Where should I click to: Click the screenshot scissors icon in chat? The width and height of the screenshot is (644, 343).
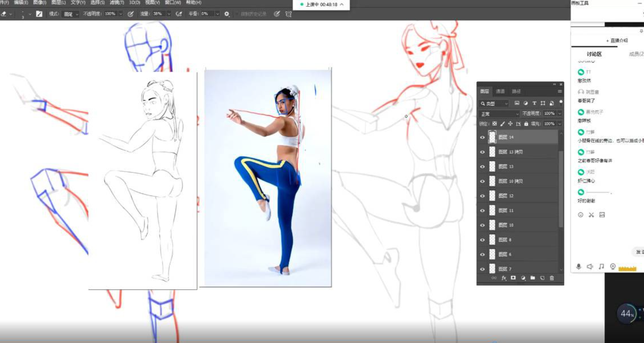591,215
